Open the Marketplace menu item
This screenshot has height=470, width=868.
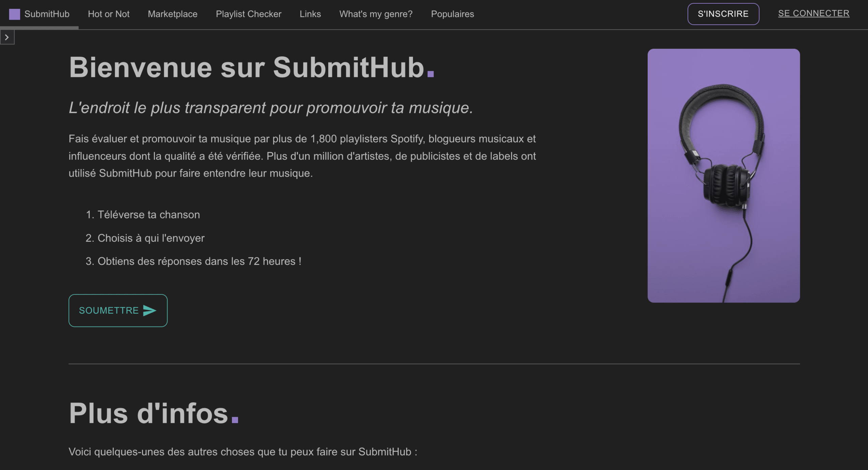point(173,14)
